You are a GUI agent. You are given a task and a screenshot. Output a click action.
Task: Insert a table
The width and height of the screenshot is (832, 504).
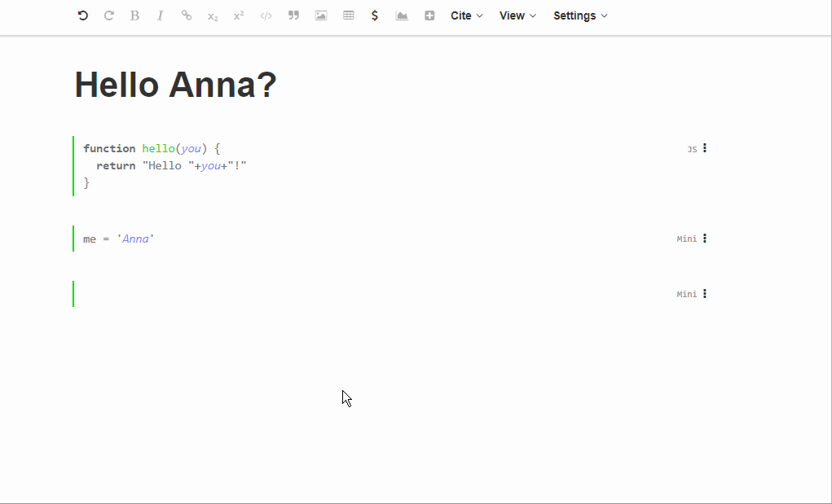(348, 15)
